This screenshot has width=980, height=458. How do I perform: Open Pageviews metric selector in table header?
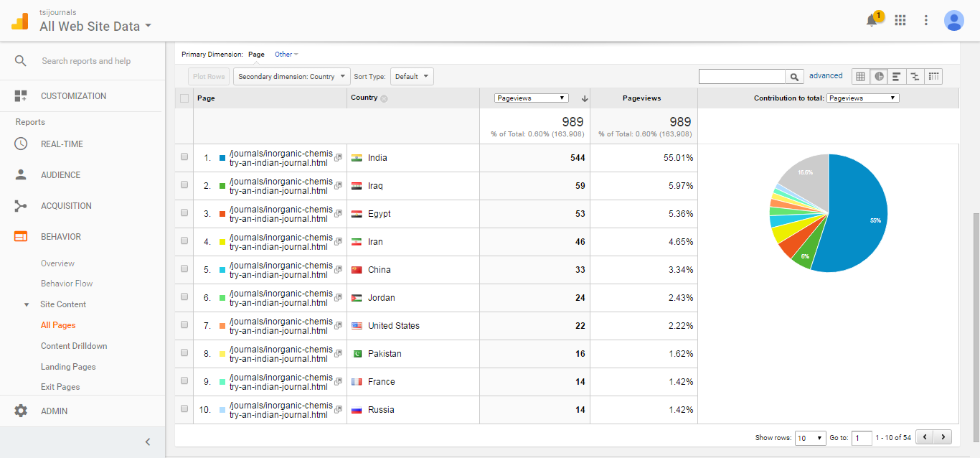point(532,98)
